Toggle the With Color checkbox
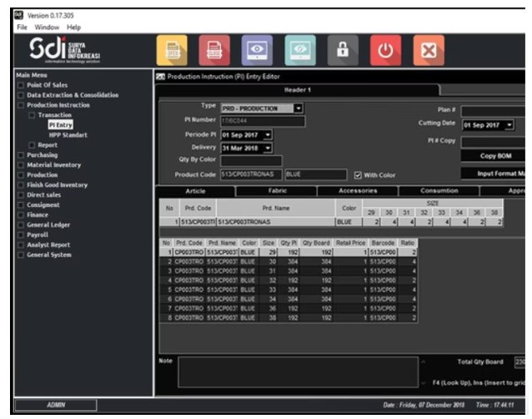 pos(358,175)
